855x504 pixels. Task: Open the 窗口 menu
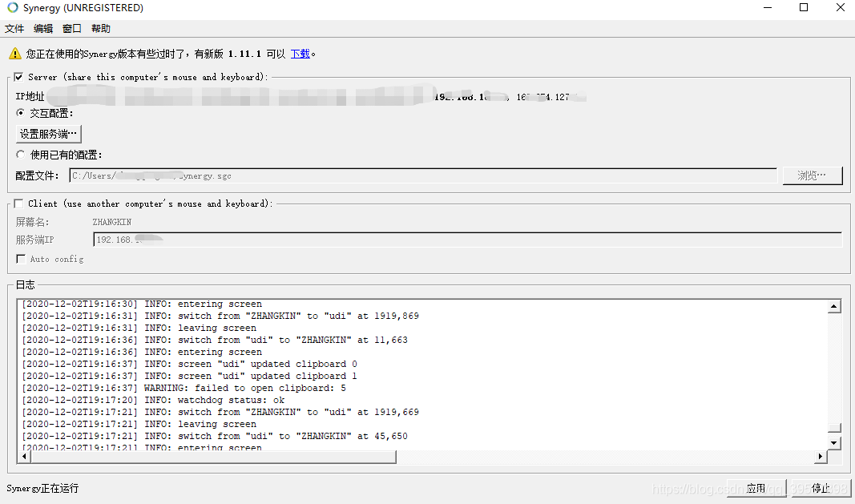point(72,28)
